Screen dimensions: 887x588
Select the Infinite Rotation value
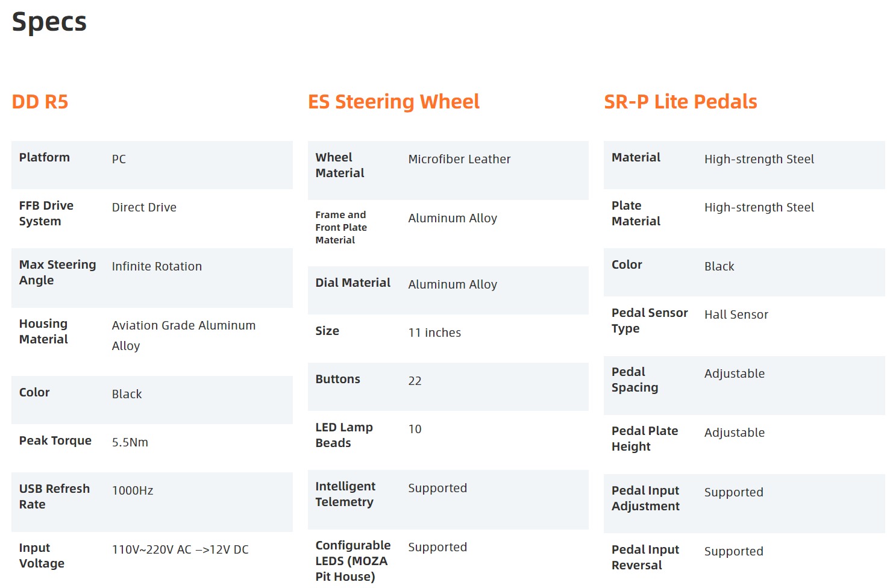point(157,266)
